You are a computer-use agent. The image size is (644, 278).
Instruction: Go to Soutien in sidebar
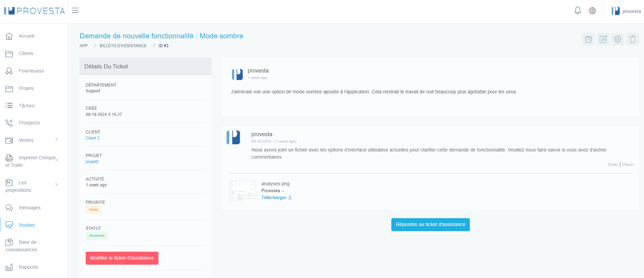pyautogui.click(x=27, y=225)
